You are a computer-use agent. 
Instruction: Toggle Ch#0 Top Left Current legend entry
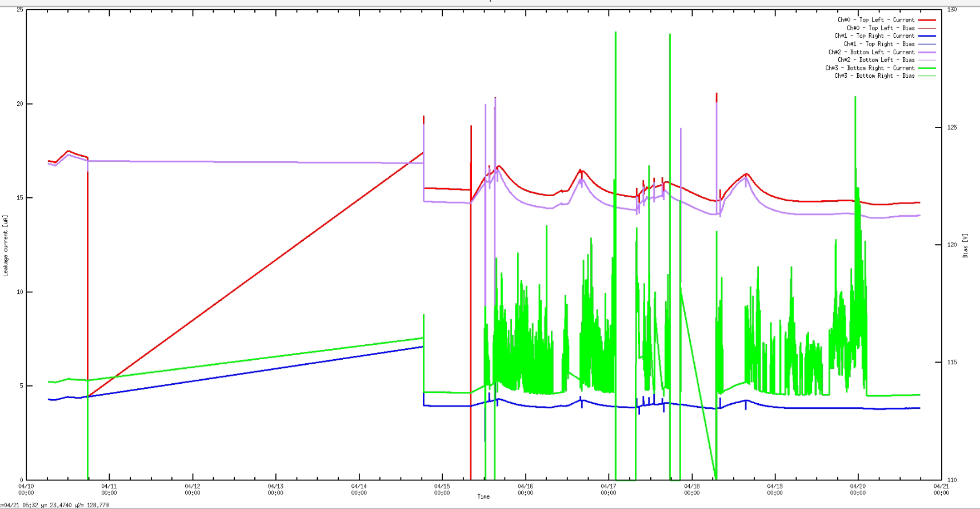click(x=875, y=20)
